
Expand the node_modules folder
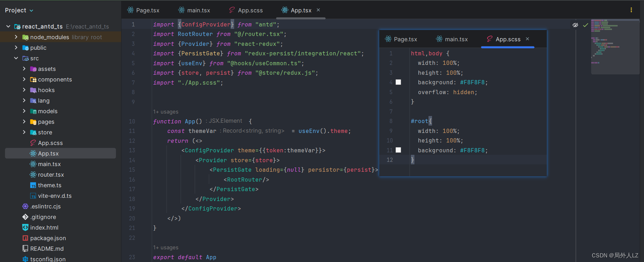[16, 37]
